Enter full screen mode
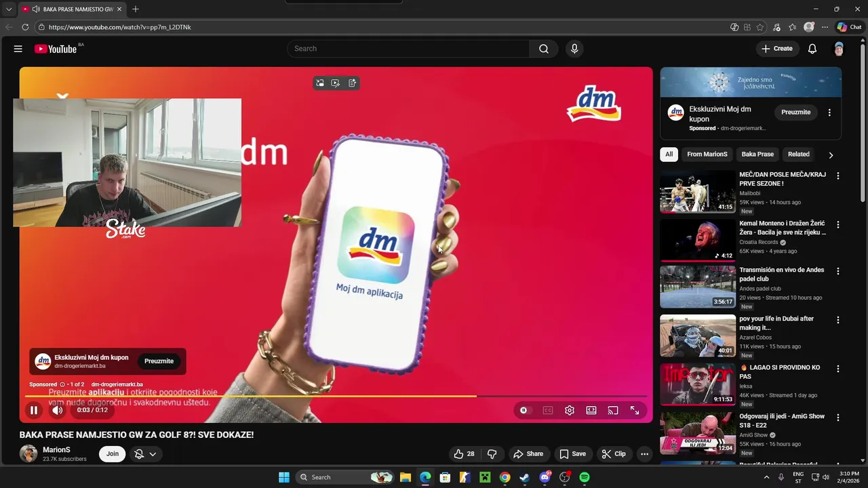868x488 pixels. (635, 410)
